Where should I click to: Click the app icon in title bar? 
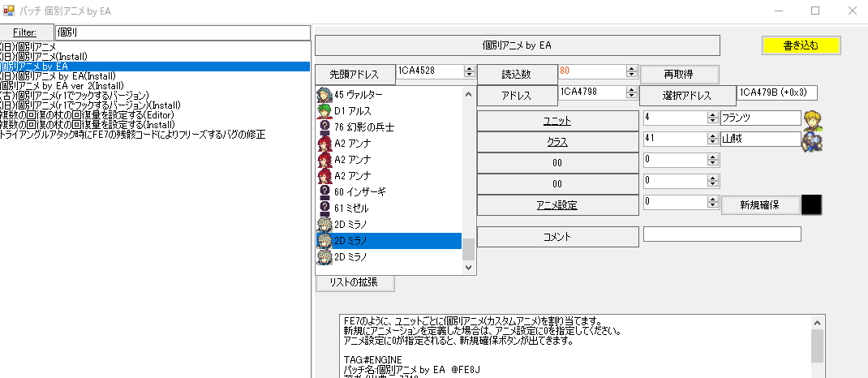point(9,11)
